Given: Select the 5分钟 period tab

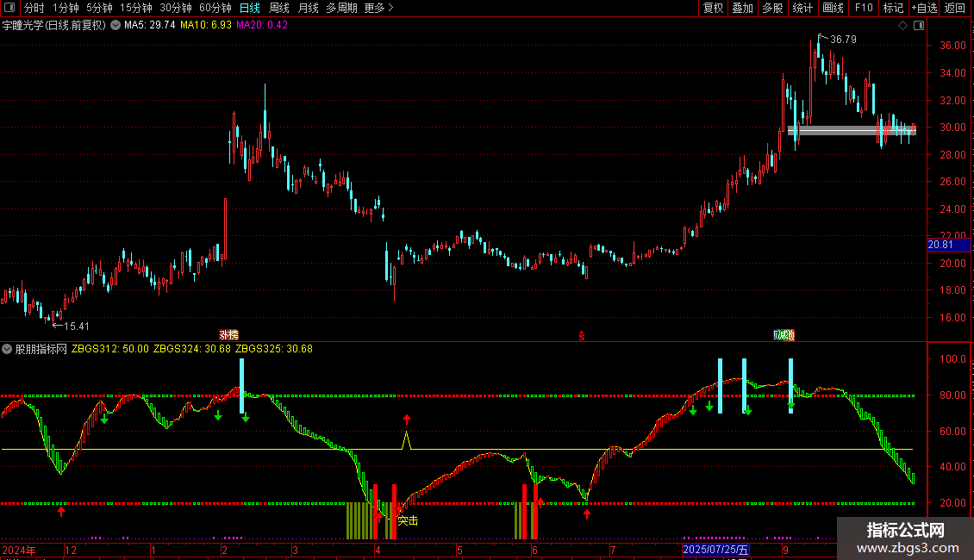Looking at the screenshot, I should coord(99,8).
